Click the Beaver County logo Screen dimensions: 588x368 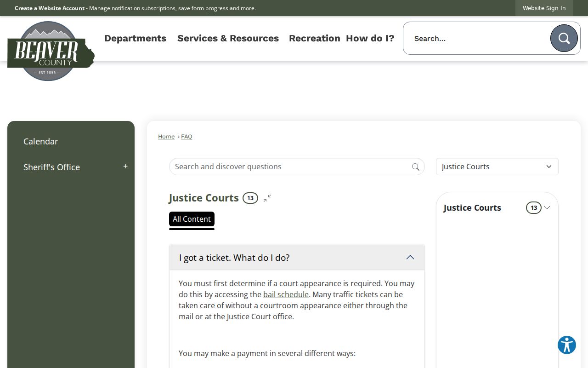(51, 51)
